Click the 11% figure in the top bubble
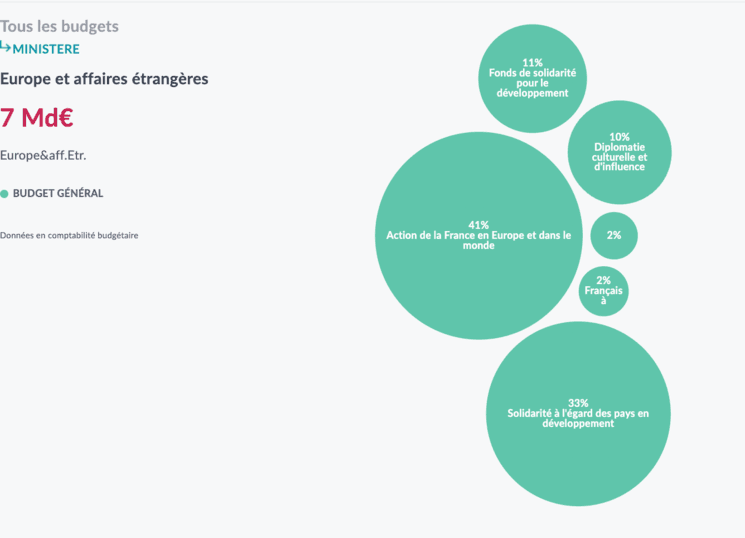The height and width of the screenshot is (538, 745). [x=532, y=62]
